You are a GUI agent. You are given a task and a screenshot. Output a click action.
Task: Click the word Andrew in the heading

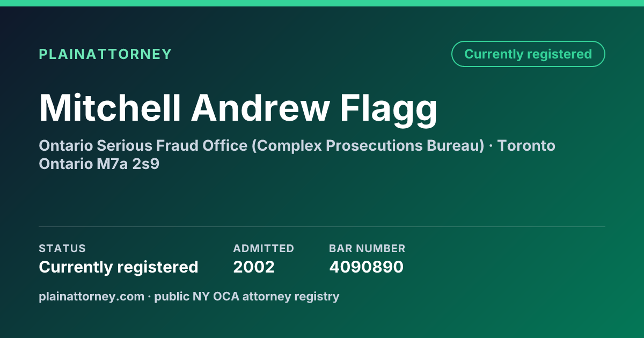[x=260, y=108]
